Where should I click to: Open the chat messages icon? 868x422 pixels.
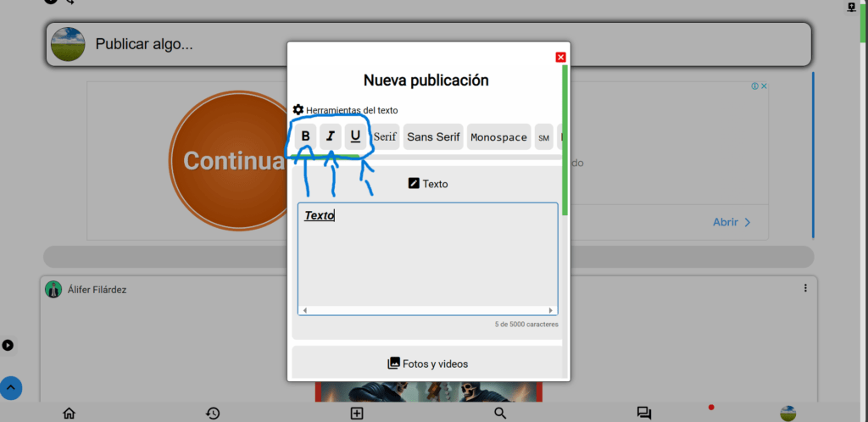tap(644, 414)
